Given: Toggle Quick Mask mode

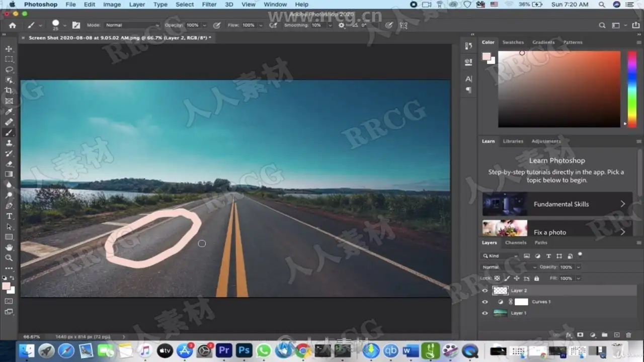Looking at the screenshot, I should 9,301.
